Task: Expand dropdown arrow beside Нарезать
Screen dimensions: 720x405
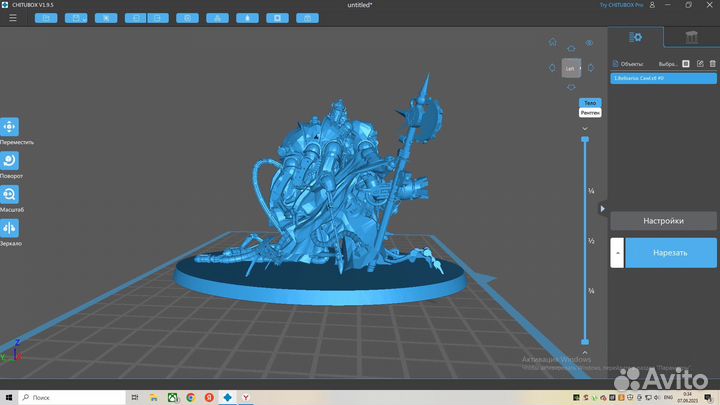Action: 617,253
